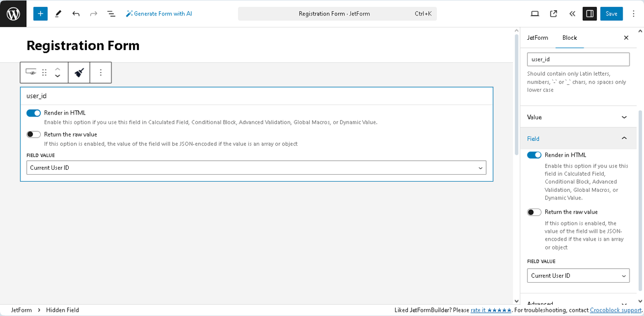This screenshot has width=644, height=316.
Task: Click the Redo arrow icon
Action: [x=94, y=13]
